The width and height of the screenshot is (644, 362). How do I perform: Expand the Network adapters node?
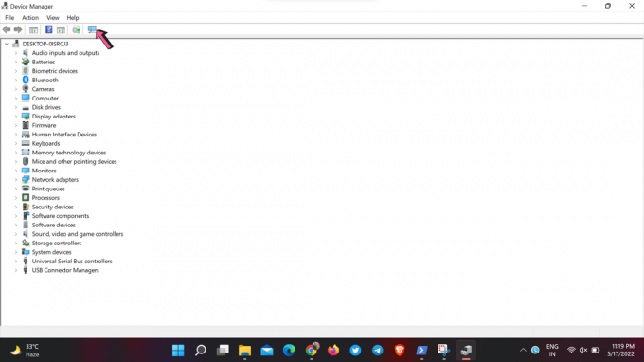[16, 179]
